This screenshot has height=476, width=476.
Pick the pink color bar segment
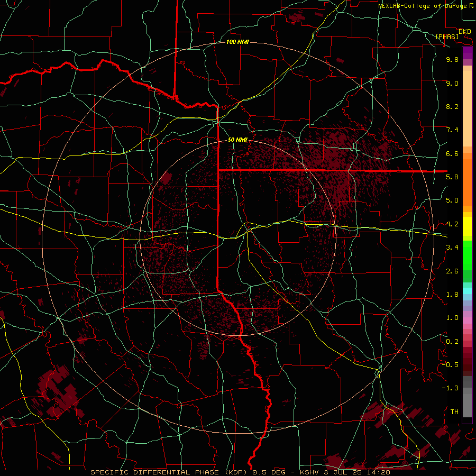tap(467, 321)
